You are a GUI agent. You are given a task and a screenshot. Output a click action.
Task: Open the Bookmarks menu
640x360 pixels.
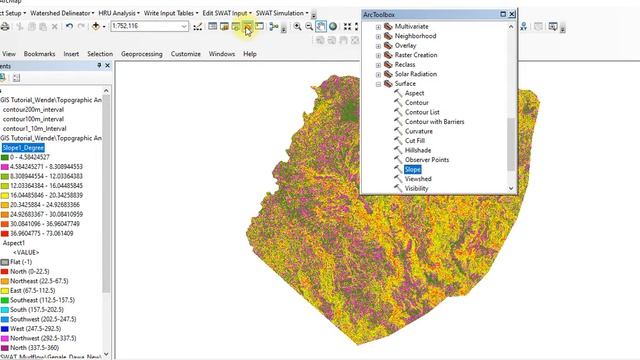click(39, 54)
